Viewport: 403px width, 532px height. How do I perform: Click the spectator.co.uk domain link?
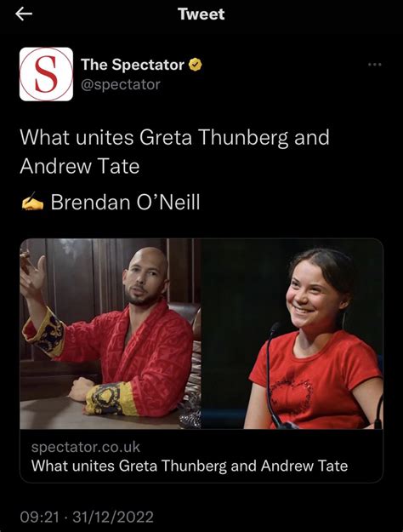[x=86, y=447]
